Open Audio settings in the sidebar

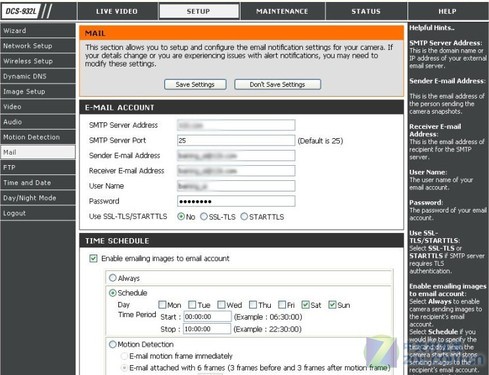click(x=38, y=122)
